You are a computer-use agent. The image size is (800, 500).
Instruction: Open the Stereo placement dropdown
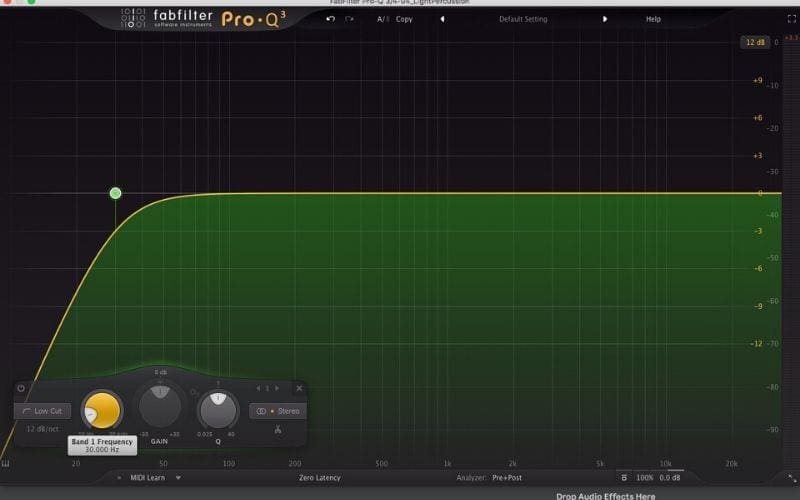point(278,411)
